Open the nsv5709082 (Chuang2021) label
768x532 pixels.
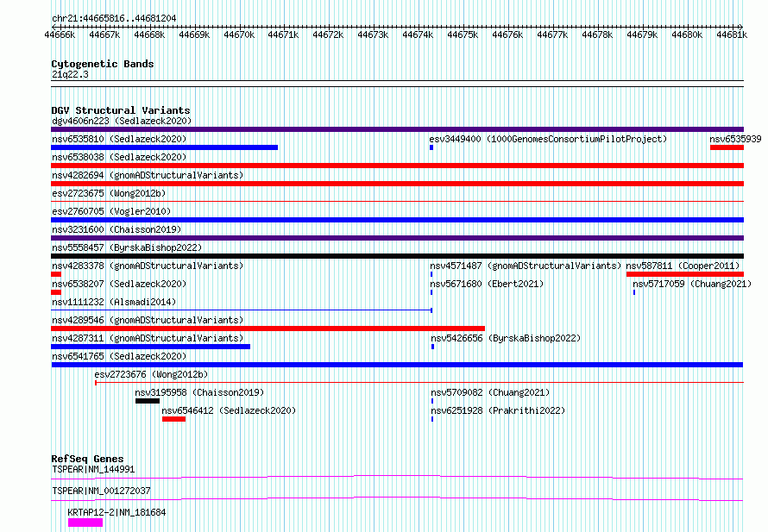click(490, 392)
